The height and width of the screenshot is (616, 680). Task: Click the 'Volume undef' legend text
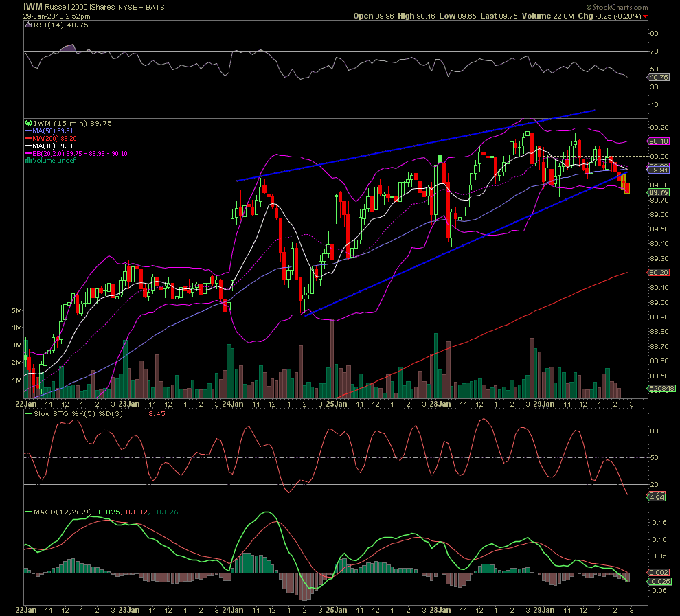coord(54,161)
